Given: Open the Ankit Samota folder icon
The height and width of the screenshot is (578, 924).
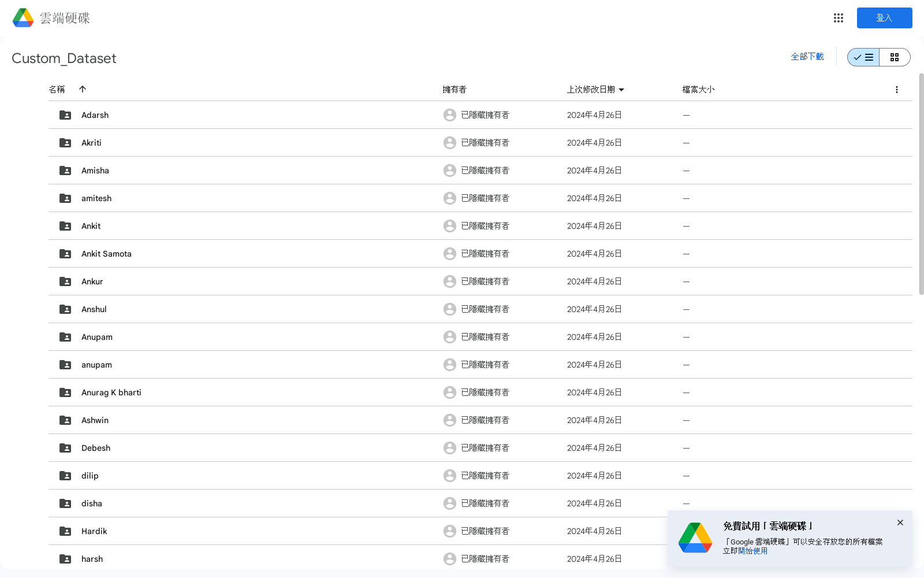Looking at the screenshot, I should coord(65,254).
